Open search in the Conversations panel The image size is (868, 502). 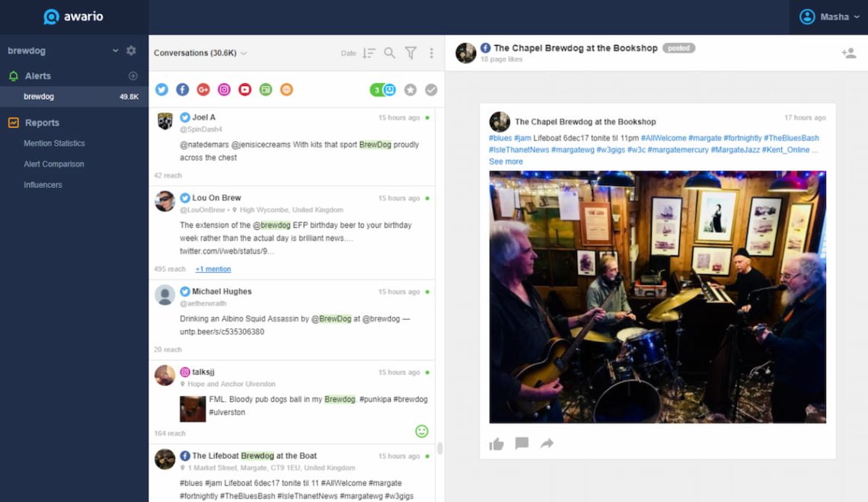coord(389,53)
